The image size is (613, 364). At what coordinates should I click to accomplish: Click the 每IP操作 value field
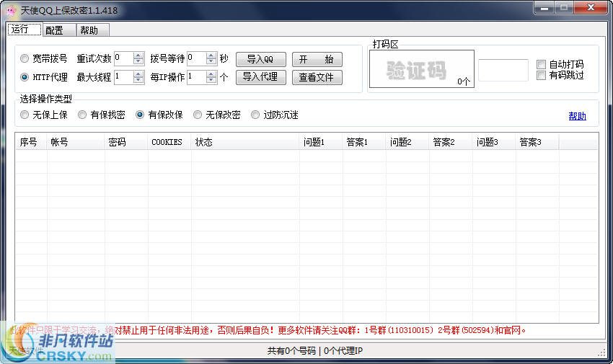tap(196, 77)
